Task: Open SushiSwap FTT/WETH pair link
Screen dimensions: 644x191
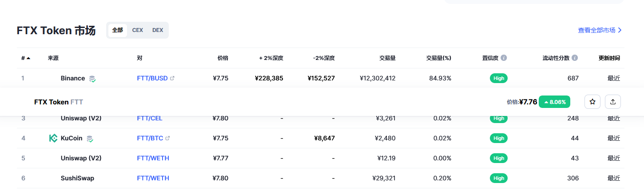Action: coord(153,178)
